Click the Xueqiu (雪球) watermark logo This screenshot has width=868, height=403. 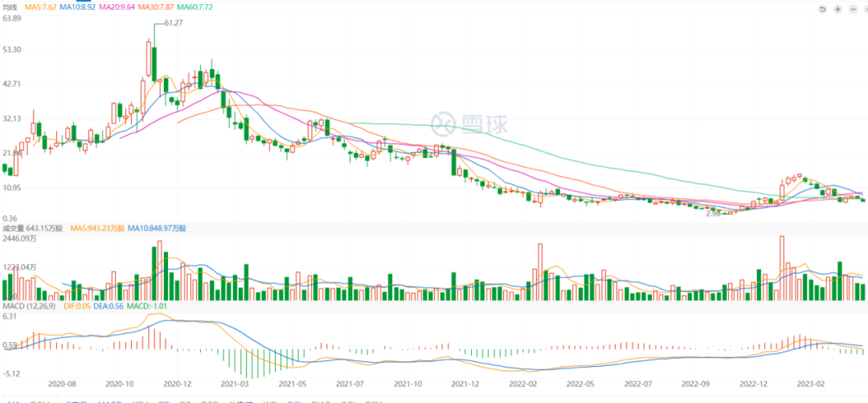point(457,123)
